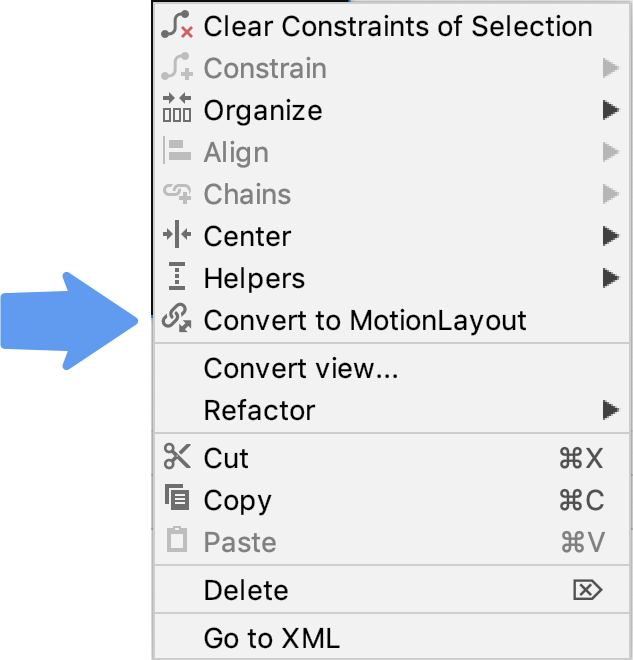Select Go to XML

click(x=272, y=638)
